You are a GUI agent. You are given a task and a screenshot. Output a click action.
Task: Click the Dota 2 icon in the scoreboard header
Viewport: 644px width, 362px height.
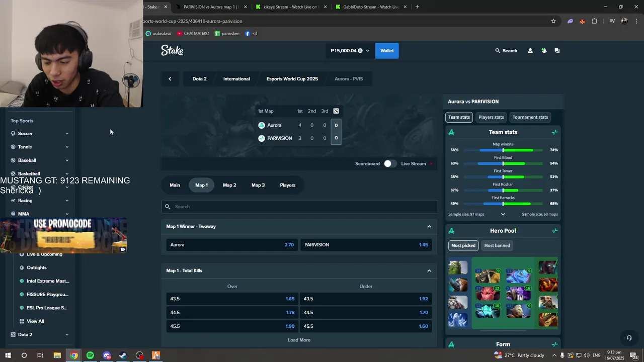336,111
